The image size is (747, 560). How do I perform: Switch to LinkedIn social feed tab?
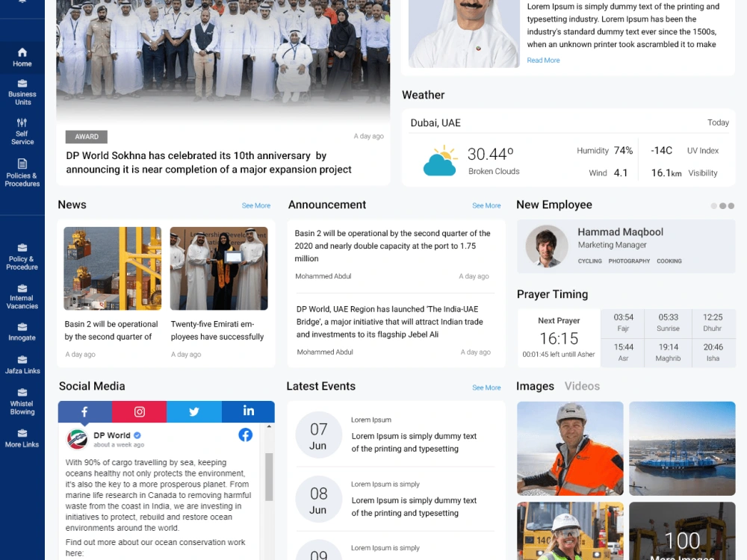pos(248,412)
